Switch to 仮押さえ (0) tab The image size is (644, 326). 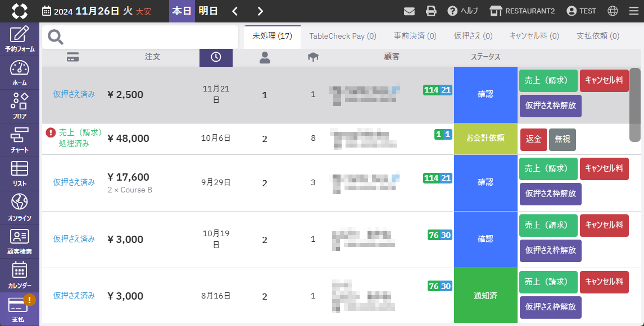coord(473,36)
